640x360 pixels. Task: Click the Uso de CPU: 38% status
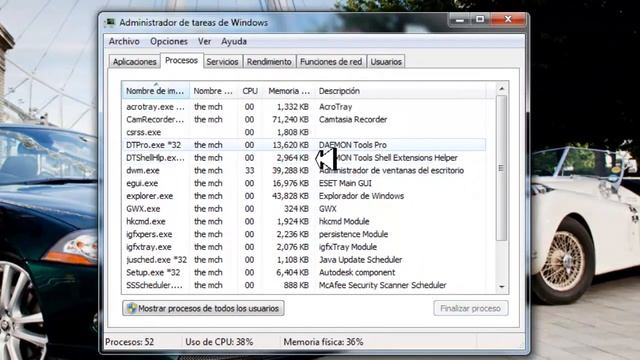219,342
